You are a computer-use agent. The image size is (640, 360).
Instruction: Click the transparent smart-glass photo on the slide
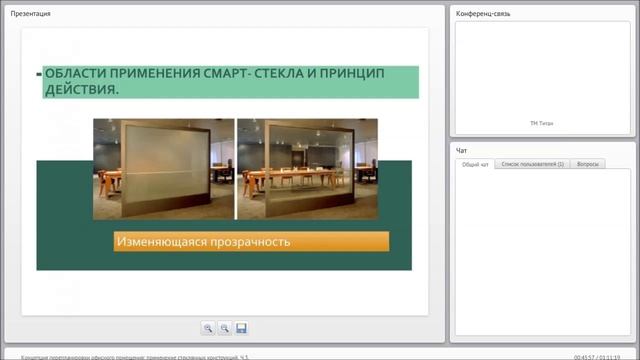coord(307,169)
